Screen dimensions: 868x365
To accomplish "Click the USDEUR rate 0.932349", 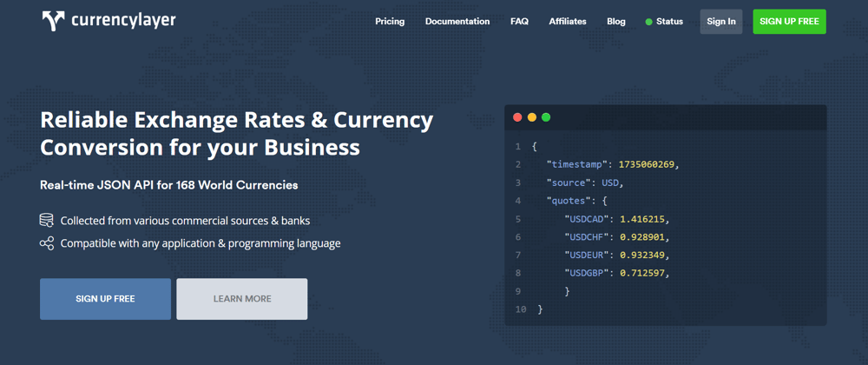I will point(642,255).
